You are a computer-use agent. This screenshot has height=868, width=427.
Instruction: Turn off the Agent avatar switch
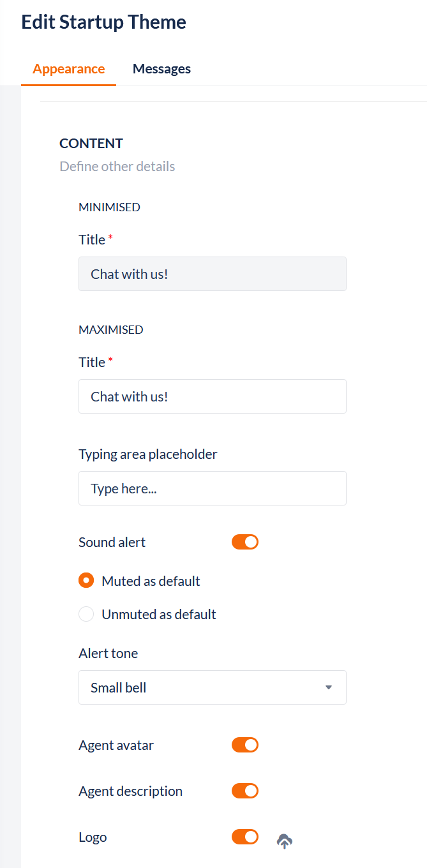pos(245,745)
